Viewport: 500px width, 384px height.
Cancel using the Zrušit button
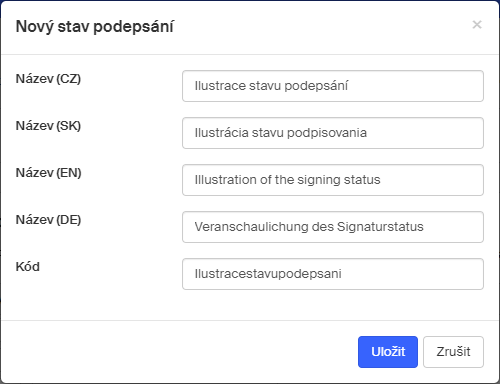pyautogui.click(x=453, y=352)
